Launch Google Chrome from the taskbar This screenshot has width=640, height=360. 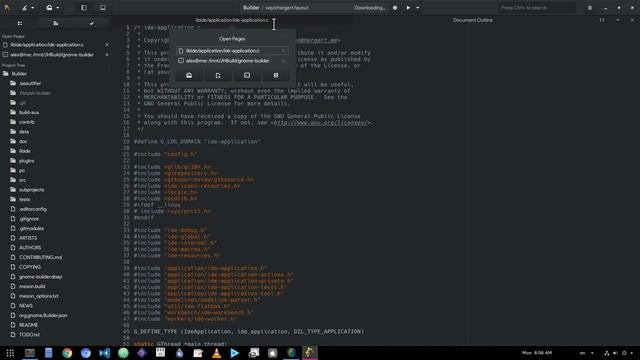67,353
